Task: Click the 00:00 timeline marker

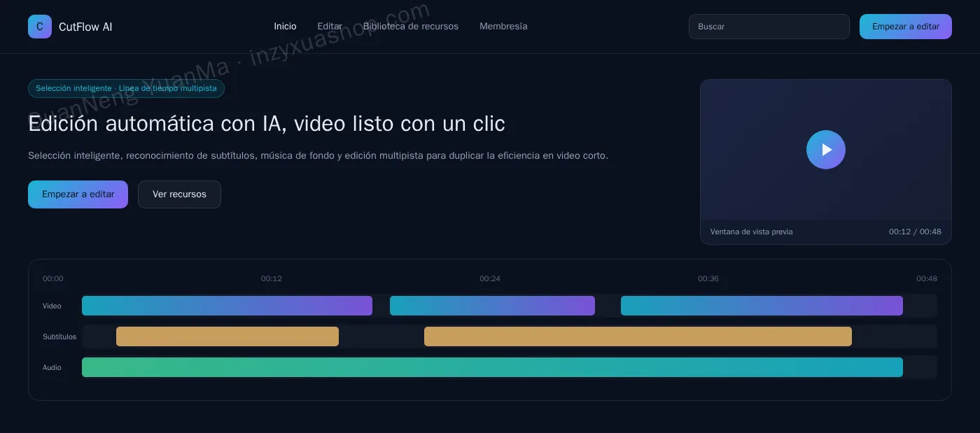Action: click(x=53, y=278)
